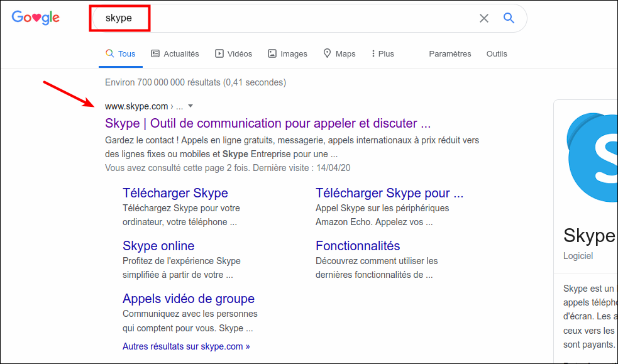Click Autres résultats sur skype.com
This screenshot has height=364, width=618.
[185, 346]
